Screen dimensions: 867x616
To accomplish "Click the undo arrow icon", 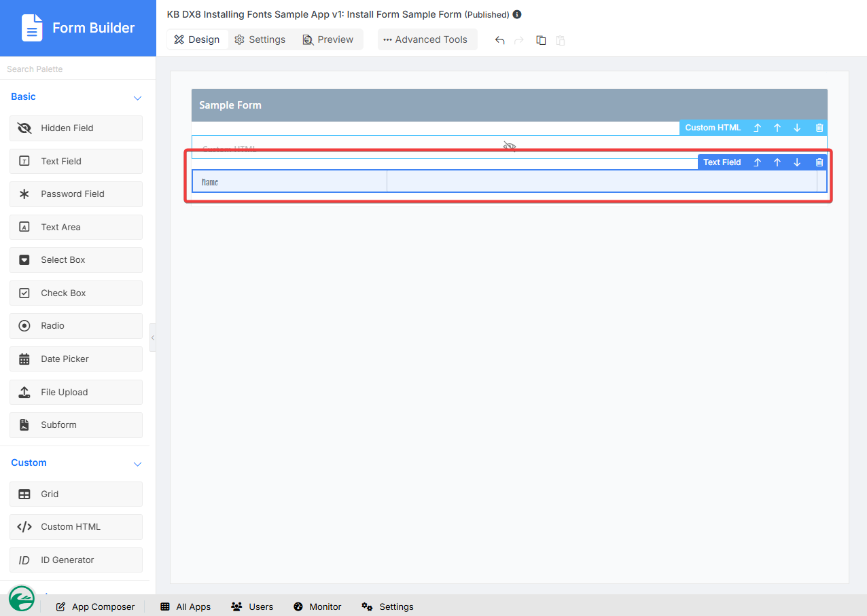I will click(499, 40).
